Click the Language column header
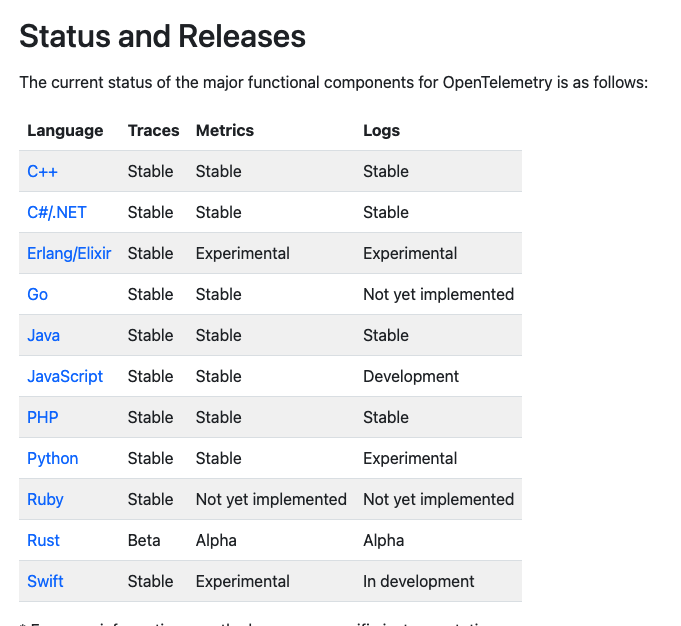Screen dimensions: 681x626 pyautogui.click(x=65, y=130)
